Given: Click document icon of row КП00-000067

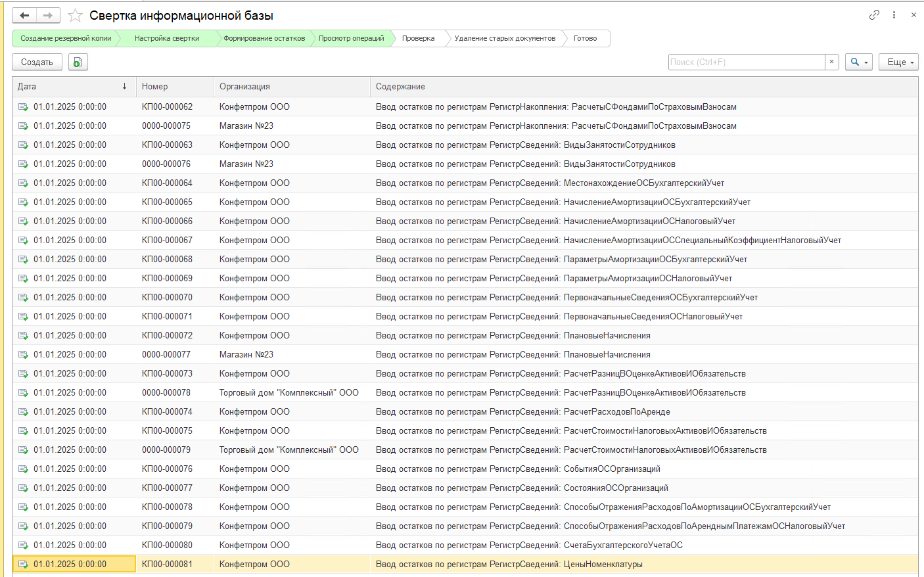Looking at the screenshot, I should pyautogui.click(x=23, y=241).
